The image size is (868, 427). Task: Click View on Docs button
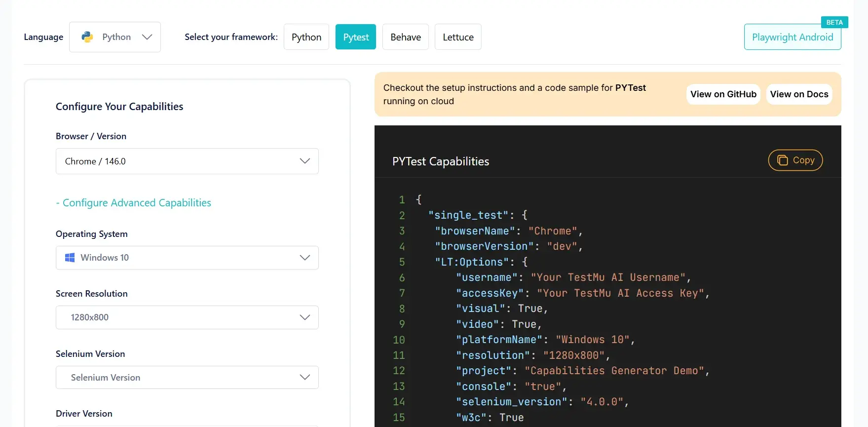point(799,94)
